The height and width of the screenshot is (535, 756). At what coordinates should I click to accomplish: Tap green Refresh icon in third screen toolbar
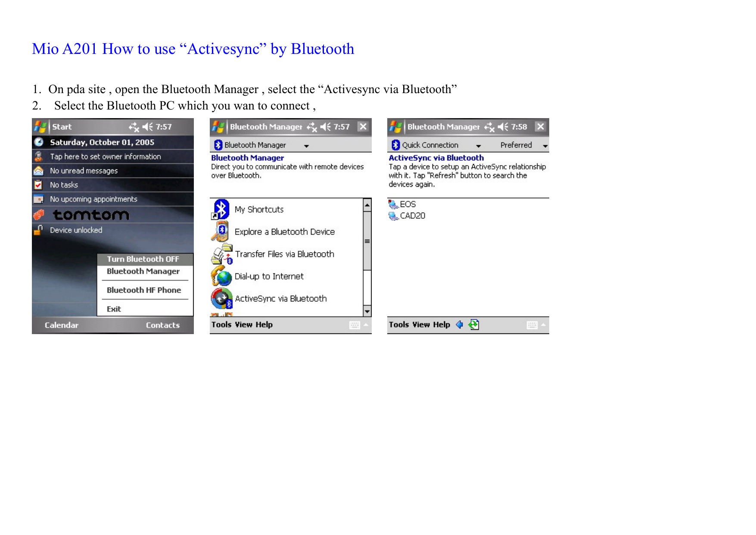click(x=474, y=325)
